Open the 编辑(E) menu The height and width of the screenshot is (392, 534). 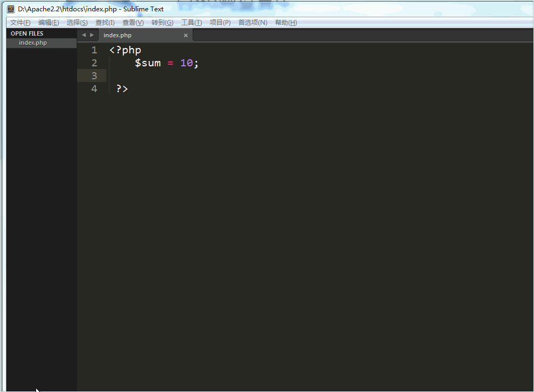point(49,23)
